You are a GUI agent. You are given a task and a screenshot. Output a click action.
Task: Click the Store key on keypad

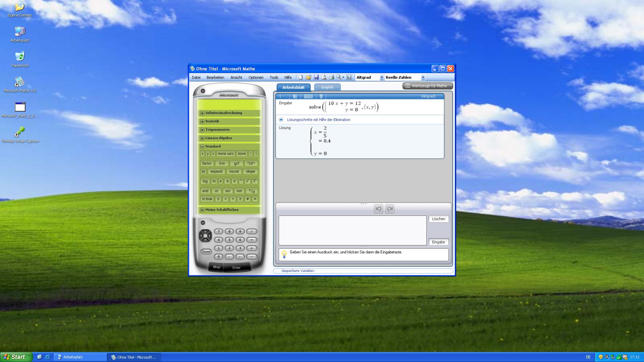206,252
